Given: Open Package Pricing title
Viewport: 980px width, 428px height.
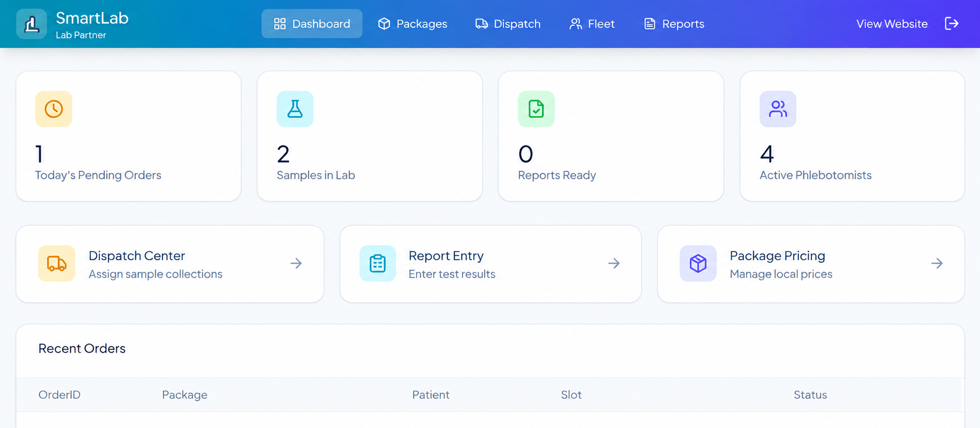Looking at the screenshot, I should [x=777, y=256].
